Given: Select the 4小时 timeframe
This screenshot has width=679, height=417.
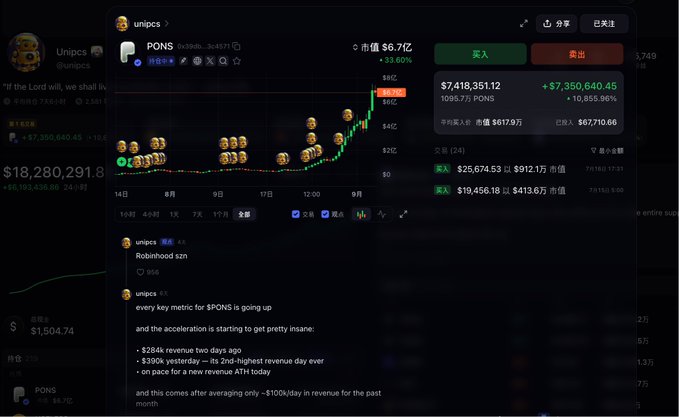Looking at the screenshot, I should (151, 214).
